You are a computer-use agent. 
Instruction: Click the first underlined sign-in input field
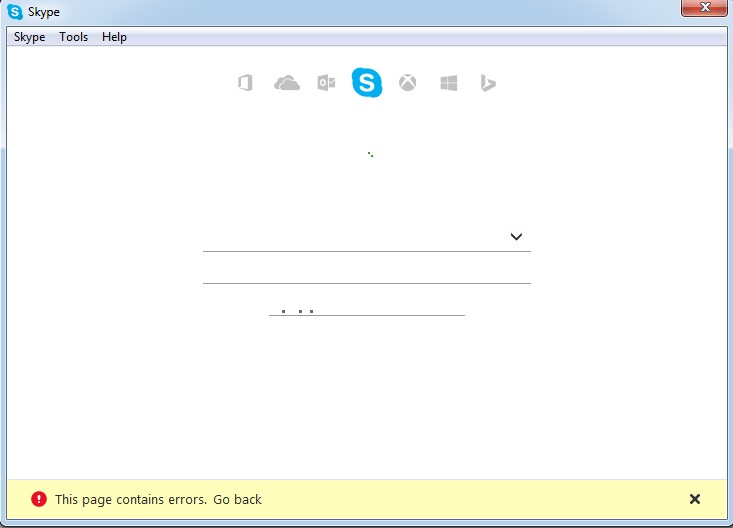coord(366,238)
